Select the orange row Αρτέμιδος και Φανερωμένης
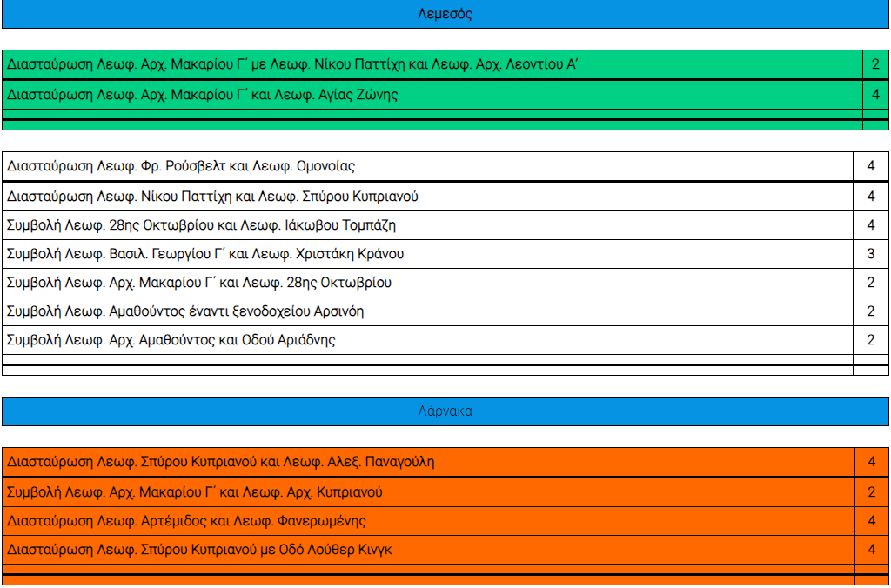The width and height of the screenshot is (891, 588). [186, 521]
